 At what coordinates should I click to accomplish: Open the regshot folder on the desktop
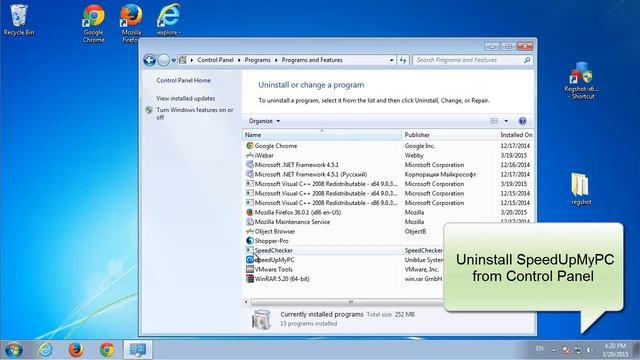coord(581,189)
